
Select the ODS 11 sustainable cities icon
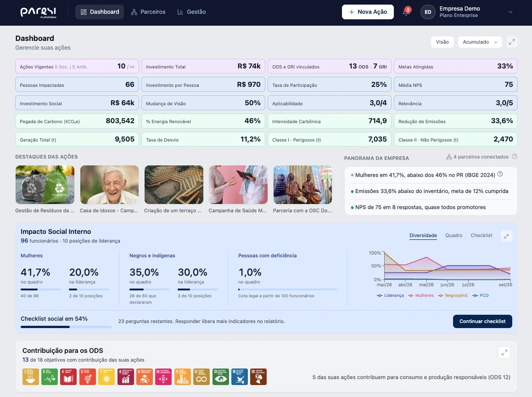[183, 377]
